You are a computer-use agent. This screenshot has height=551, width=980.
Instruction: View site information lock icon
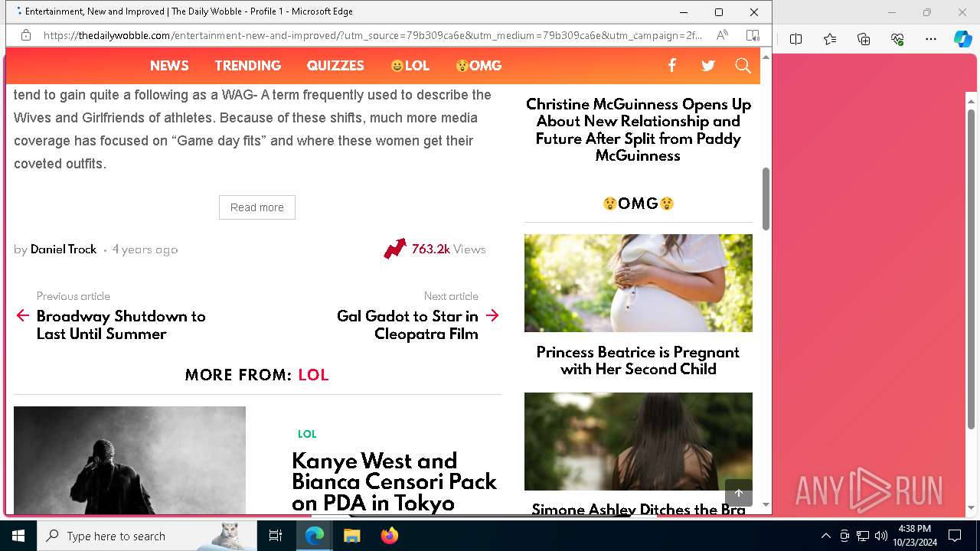(x=26, y=35)
